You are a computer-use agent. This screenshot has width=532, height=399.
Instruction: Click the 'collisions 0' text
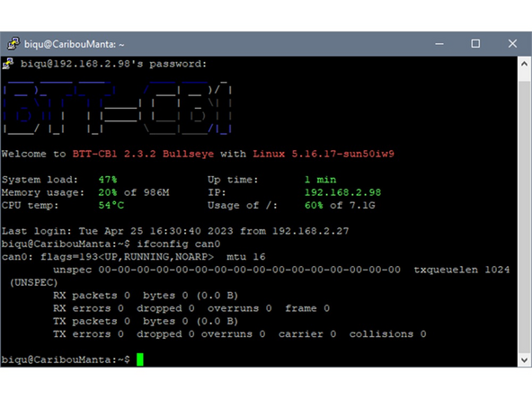(387, 334)
